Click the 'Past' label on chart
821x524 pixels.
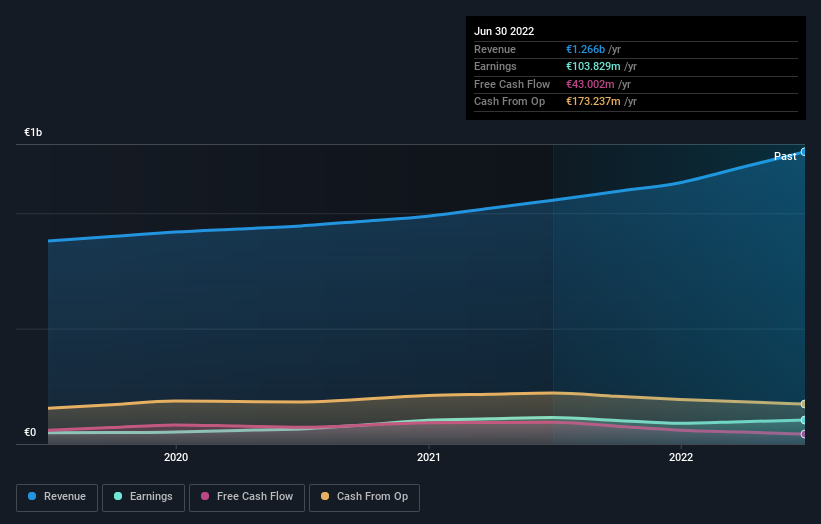point(785,157)
